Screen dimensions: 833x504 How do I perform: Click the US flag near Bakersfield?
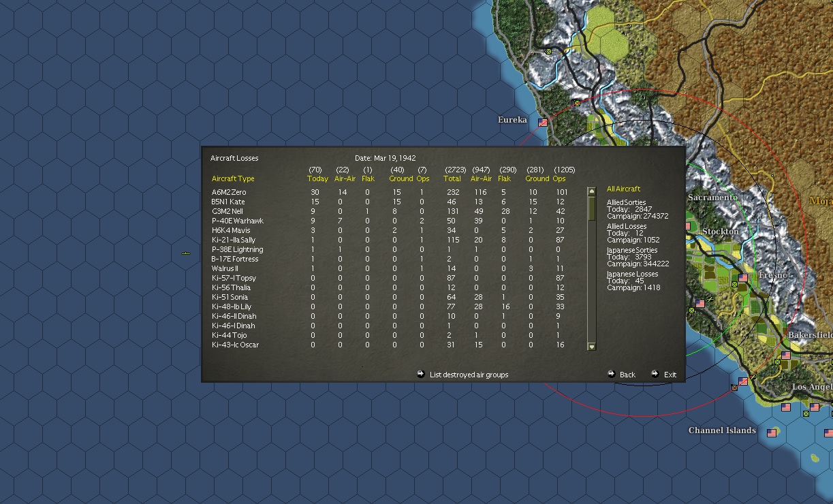[786, 356]
